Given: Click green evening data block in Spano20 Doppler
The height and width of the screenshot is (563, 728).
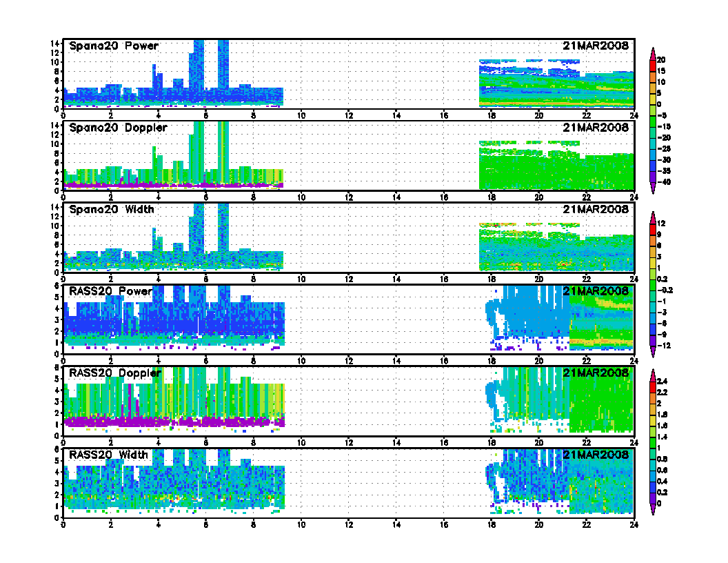Looking at the screenshot, I should click(556, 166).
